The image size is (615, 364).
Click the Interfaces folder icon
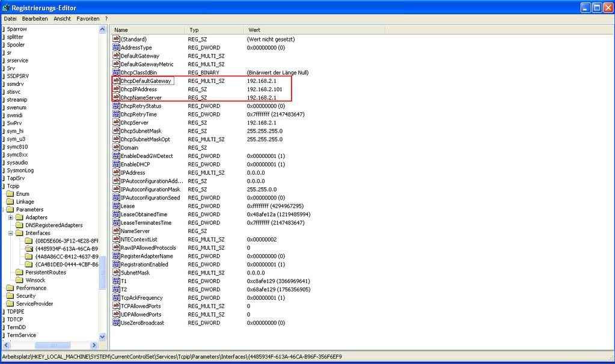20,232
